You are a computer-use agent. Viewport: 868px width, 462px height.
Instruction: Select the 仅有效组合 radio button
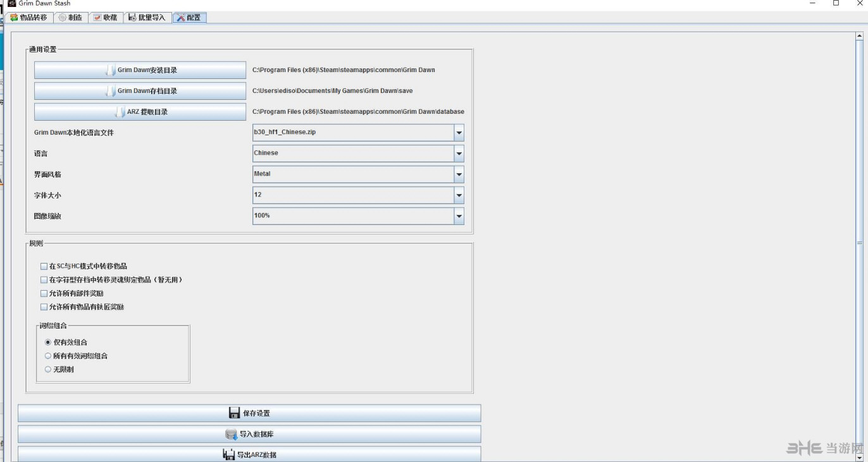[48, 343]
